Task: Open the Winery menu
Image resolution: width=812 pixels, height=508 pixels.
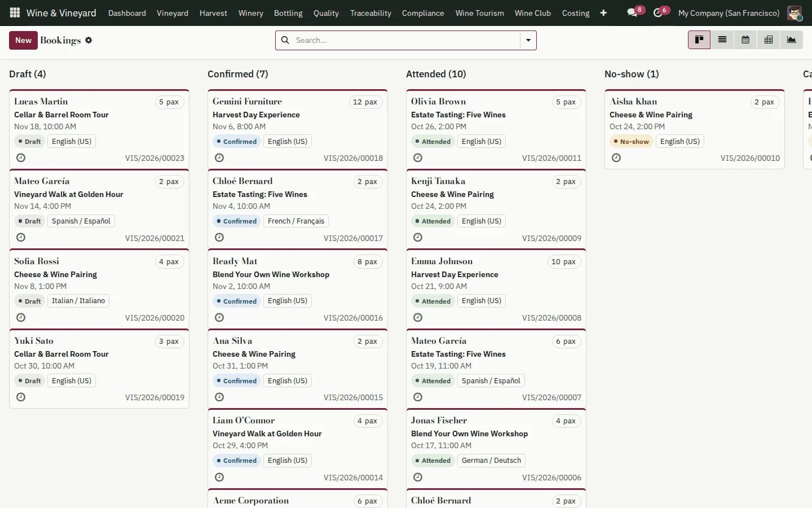Action: click(250, 13)
